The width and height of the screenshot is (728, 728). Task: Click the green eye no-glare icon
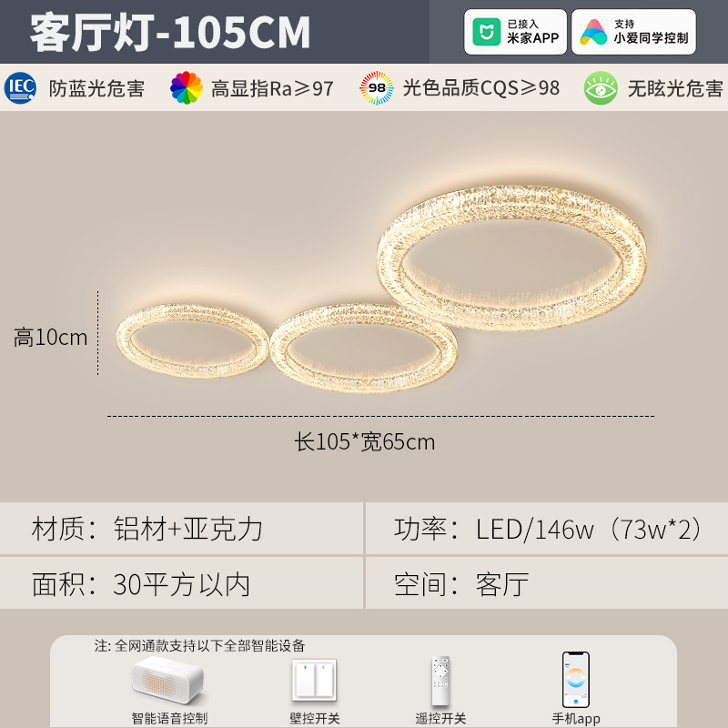tap(601, 87)
